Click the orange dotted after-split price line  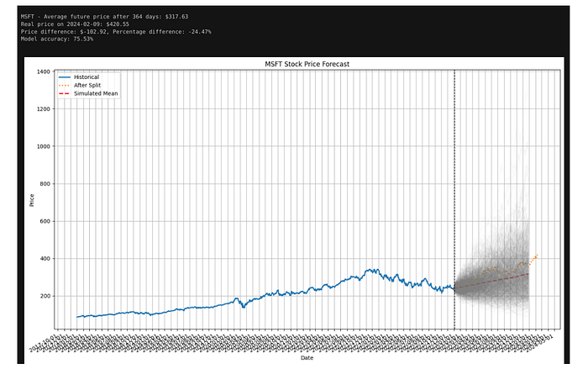click(532, 258)
